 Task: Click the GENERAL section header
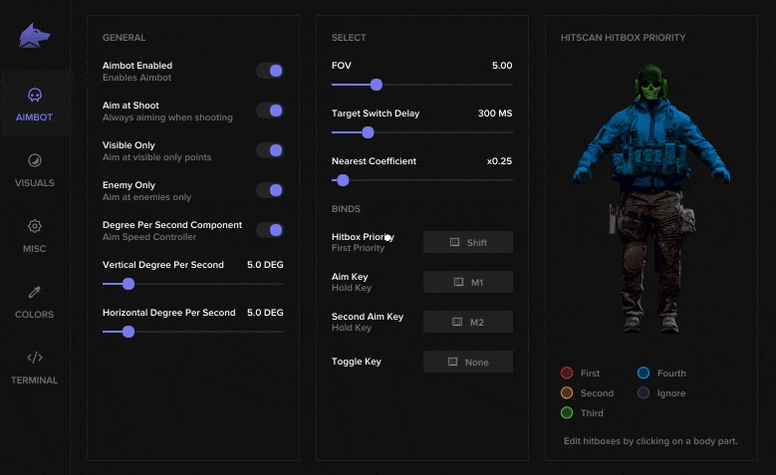[124, 38]
